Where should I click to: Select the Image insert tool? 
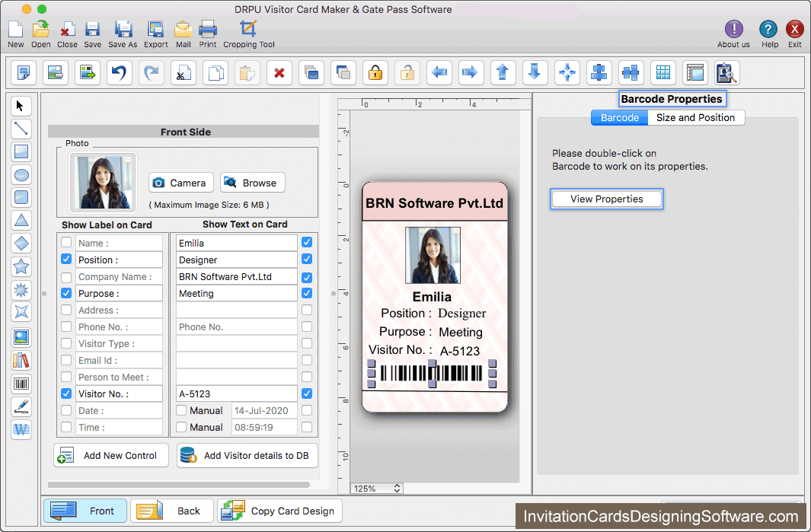(x=21, y=337)
